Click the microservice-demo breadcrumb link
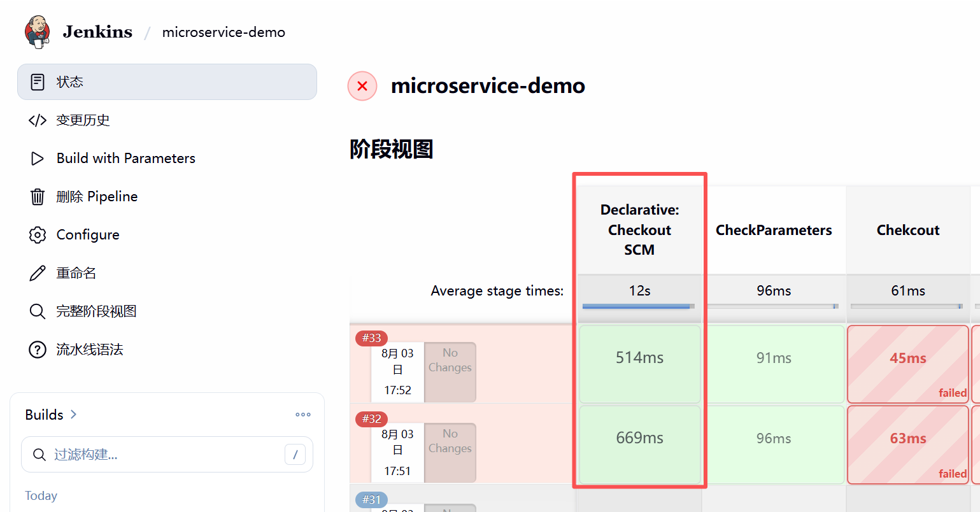The width and height of the screenshot is (980, 512). [x=224, y=32]
